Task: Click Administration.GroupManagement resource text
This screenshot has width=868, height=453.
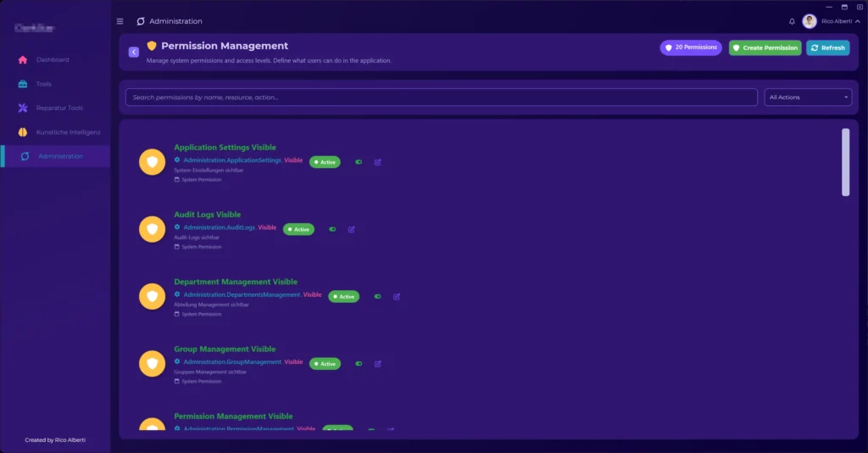Action: click(232, 362)
